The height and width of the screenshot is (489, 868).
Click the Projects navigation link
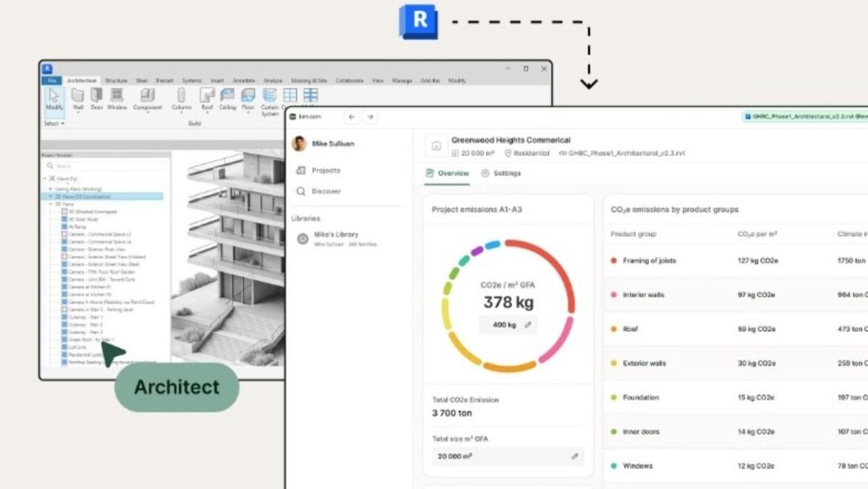pos(324,170)
